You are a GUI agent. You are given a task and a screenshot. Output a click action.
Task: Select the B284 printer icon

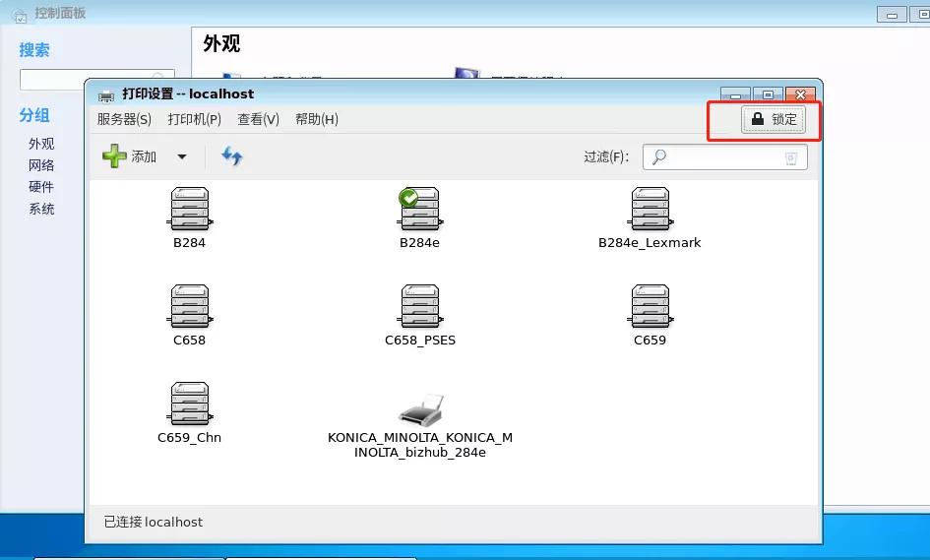(190, 209)
